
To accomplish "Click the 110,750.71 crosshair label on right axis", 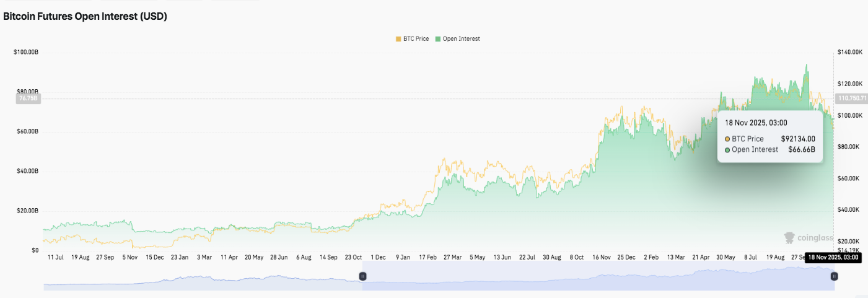I will 851,98.
